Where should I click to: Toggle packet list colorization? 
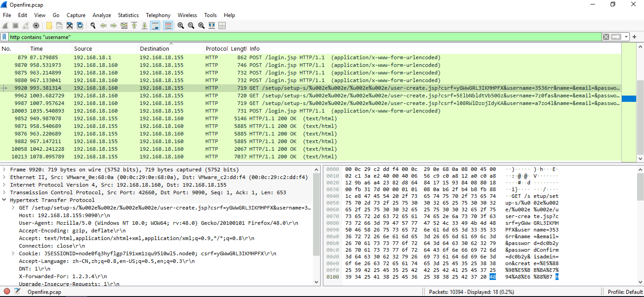168,26
